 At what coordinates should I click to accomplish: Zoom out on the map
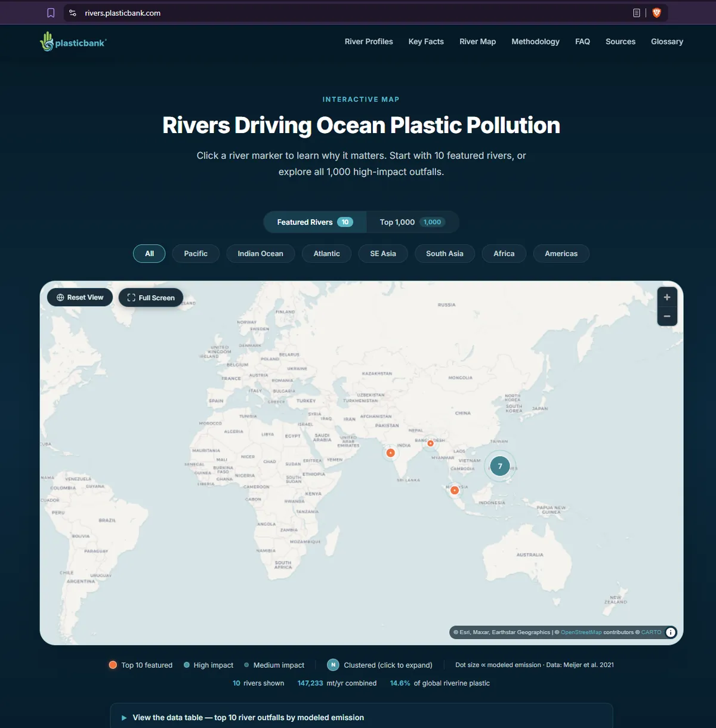coord(667,316)
